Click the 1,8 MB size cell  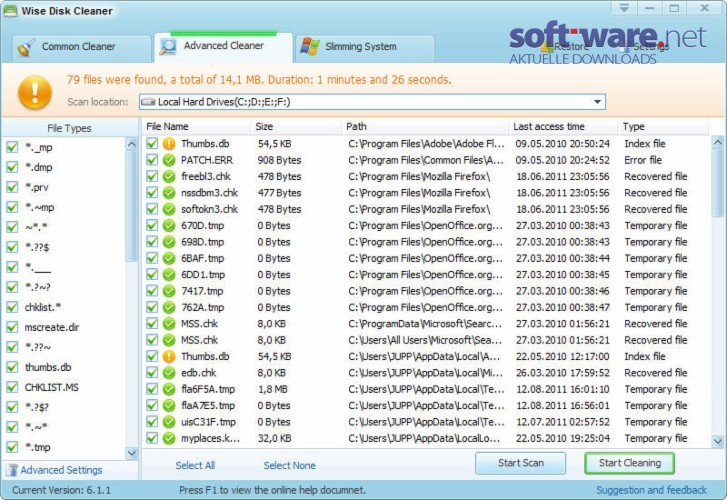point(273,389)
